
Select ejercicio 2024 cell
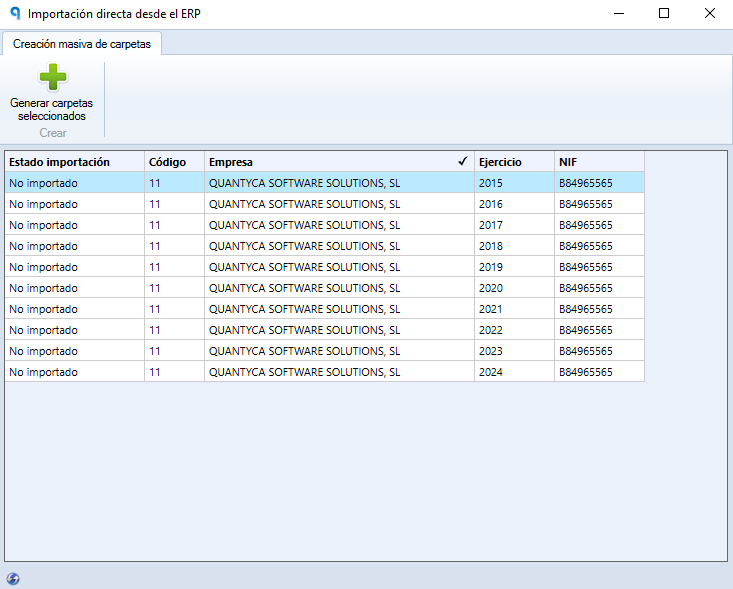[514, 372]
